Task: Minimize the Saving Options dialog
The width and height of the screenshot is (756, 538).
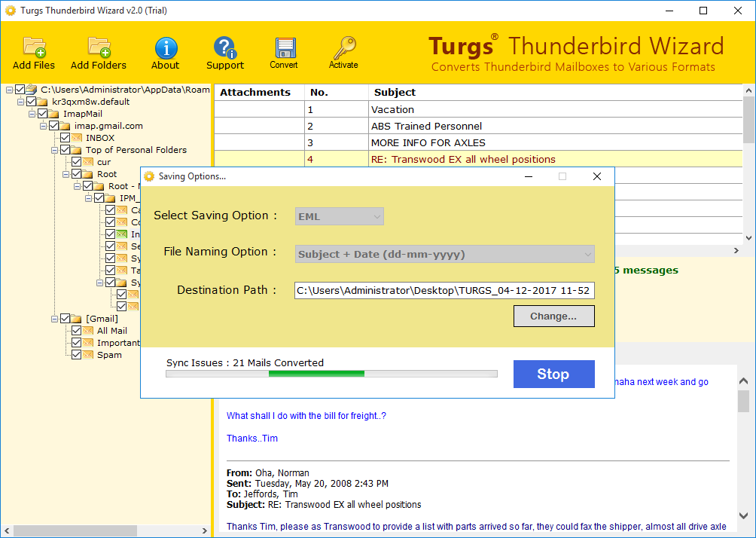Action: coord(529,176)
